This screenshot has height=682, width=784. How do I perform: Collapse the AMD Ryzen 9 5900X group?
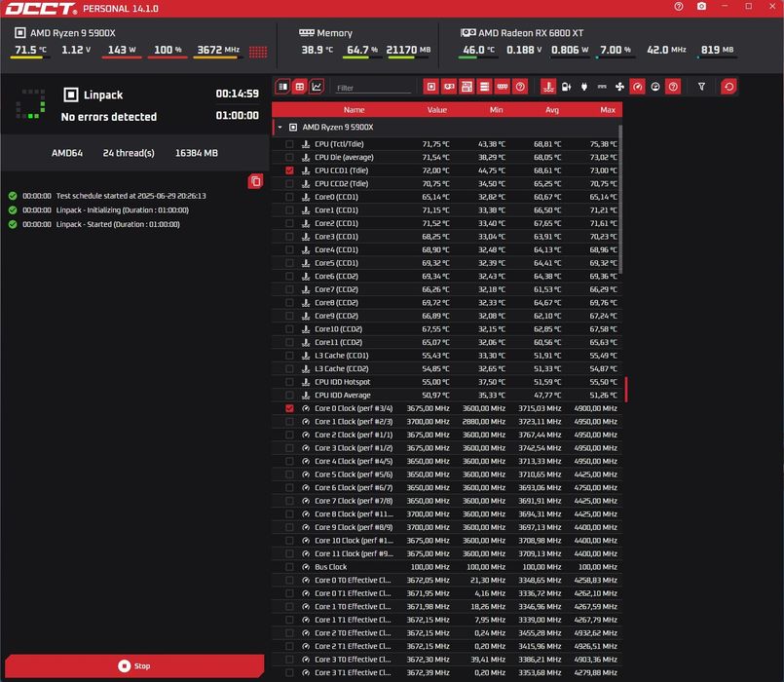point(280,127)
